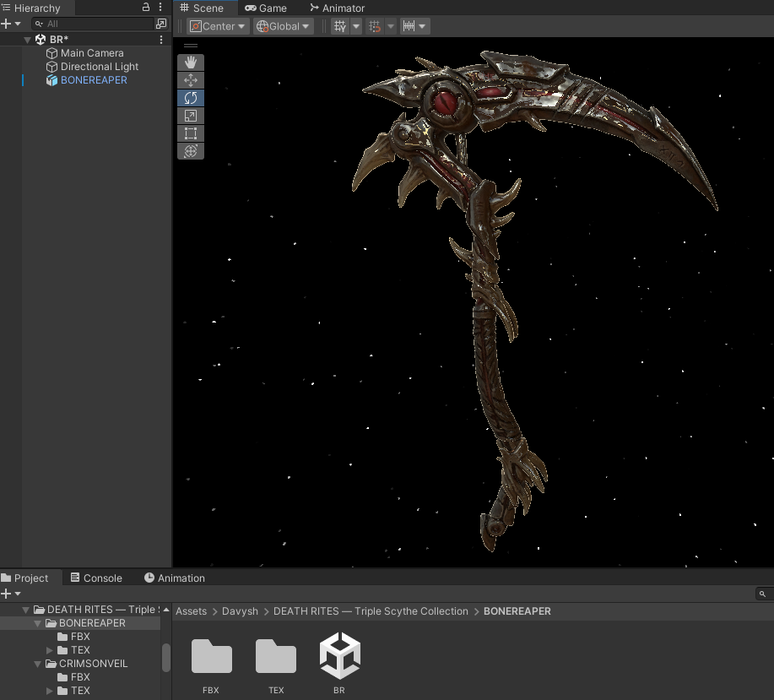Open the Animation tab
Screen dimensions: 774x700
click(x=174, y=578)
